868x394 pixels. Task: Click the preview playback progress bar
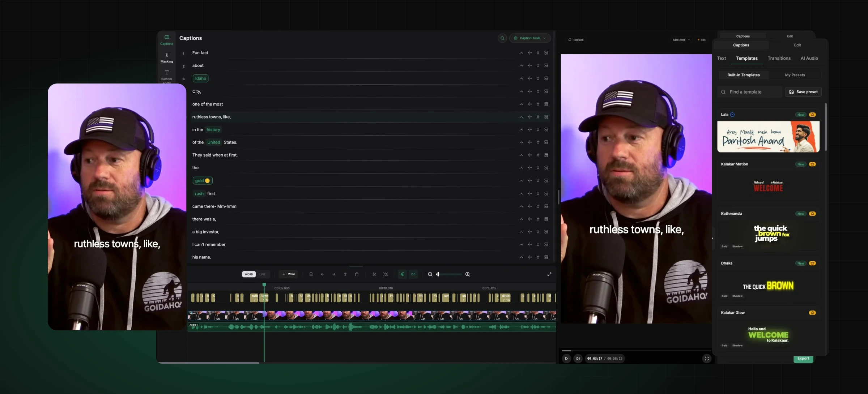click(636, 351)
